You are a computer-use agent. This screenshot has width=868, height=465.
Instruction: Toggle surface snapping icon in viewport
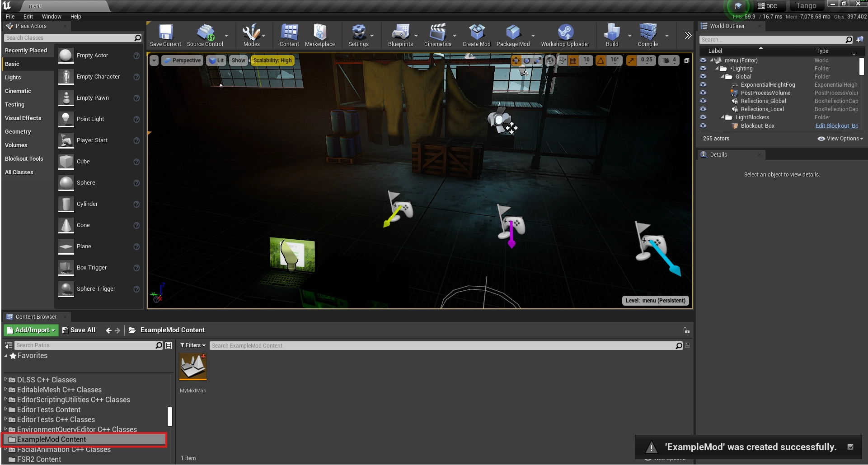562,60
